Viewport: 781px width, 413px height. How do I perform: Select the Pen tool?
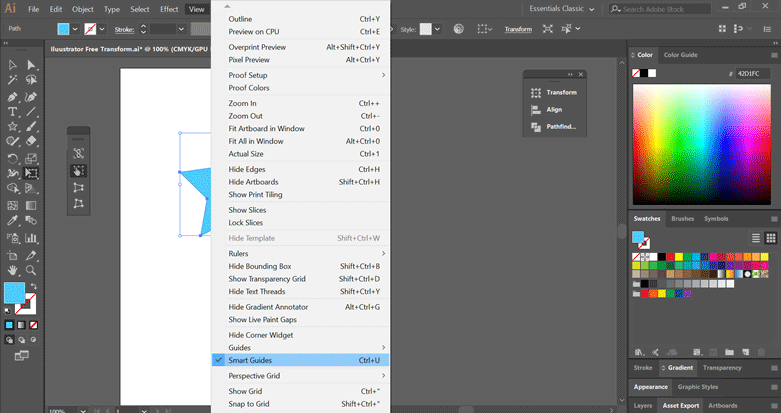(12, 97)
